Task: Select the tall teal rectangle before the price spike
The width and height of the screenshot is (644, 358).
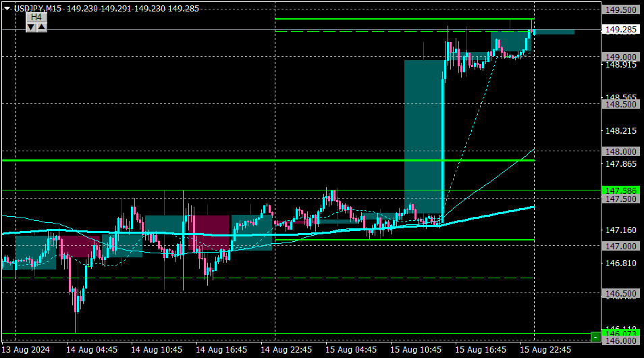Action: tap(423, 137)
